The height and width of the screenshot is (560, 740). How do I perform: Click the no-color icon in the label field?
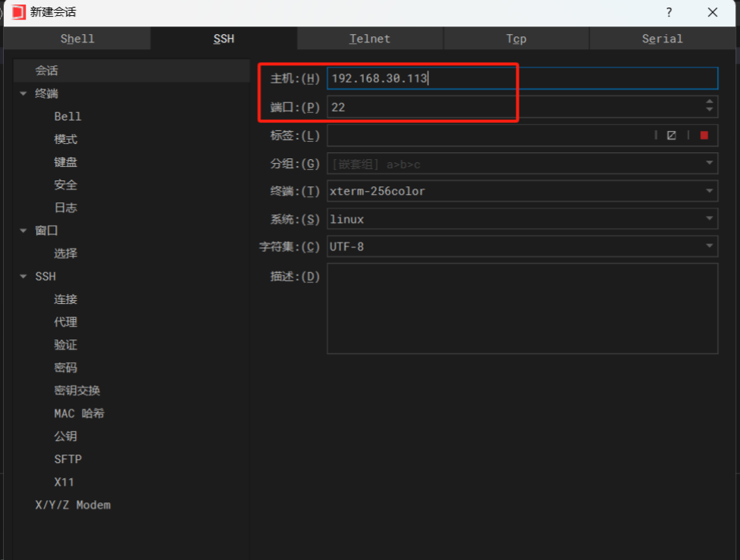click(671, 136)
